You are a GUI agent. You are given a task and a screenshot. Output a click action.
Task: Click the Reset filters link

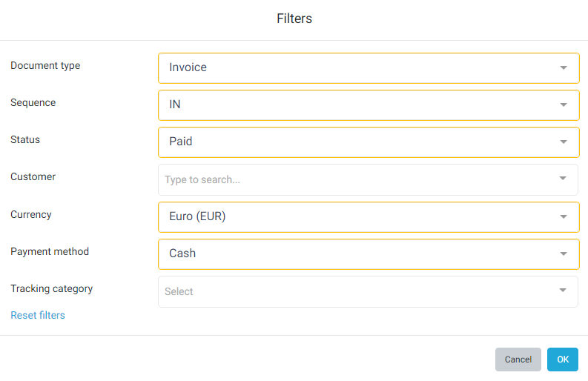click(38, 315)
